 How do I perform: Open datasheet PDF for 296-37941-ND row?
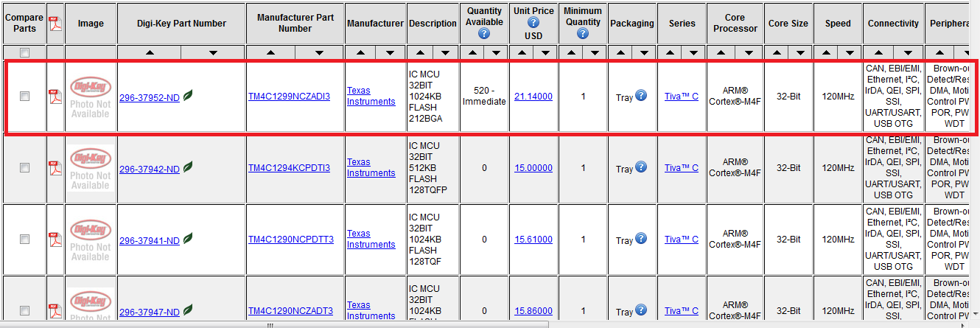click(x=55, y=240)
